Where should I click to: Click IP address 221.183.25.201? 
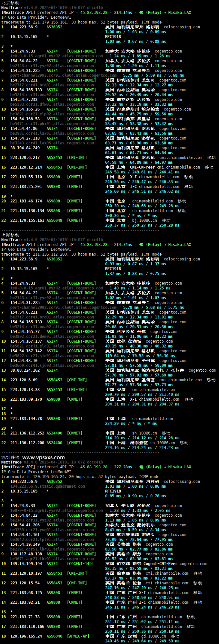click(x=26, y=187)
